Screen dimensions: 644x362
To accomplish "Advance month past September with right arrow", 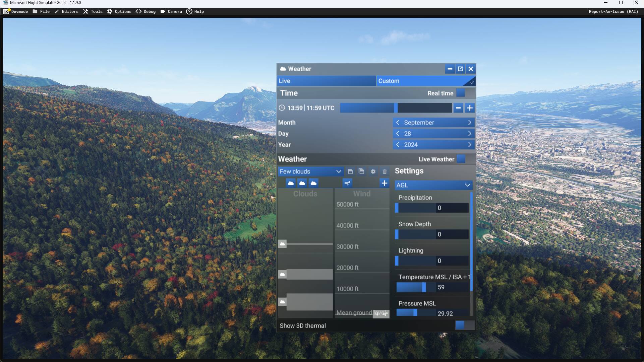I will pos(469,123).
